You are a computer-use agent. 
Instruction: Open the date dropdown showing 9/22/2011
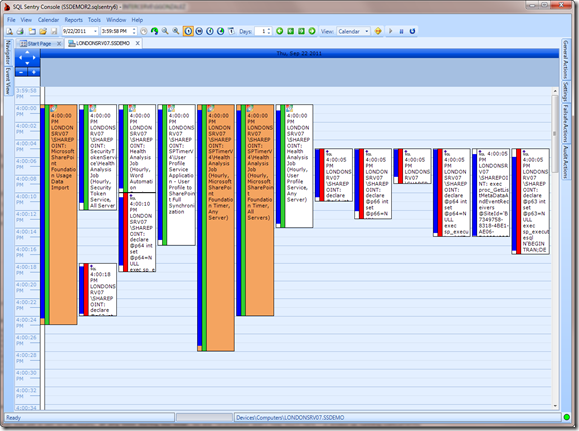(95, 31)
